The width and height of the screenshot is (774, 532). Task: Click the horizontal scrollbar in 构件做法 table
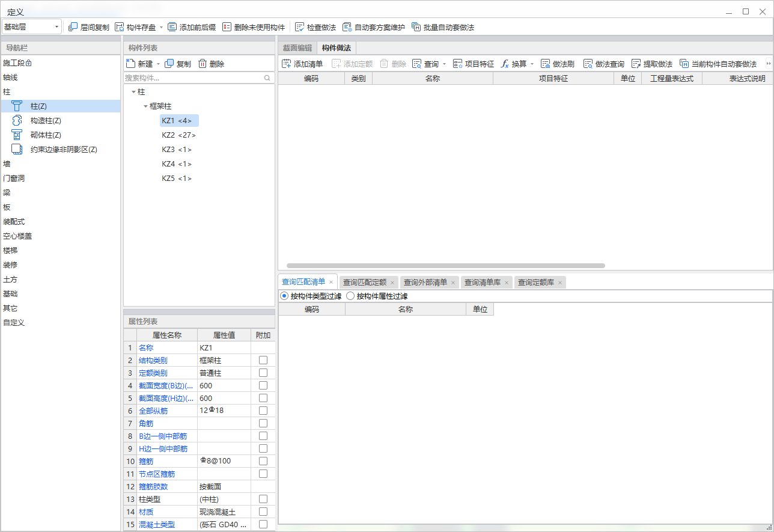pyautogui.click(x=445, y=265)
